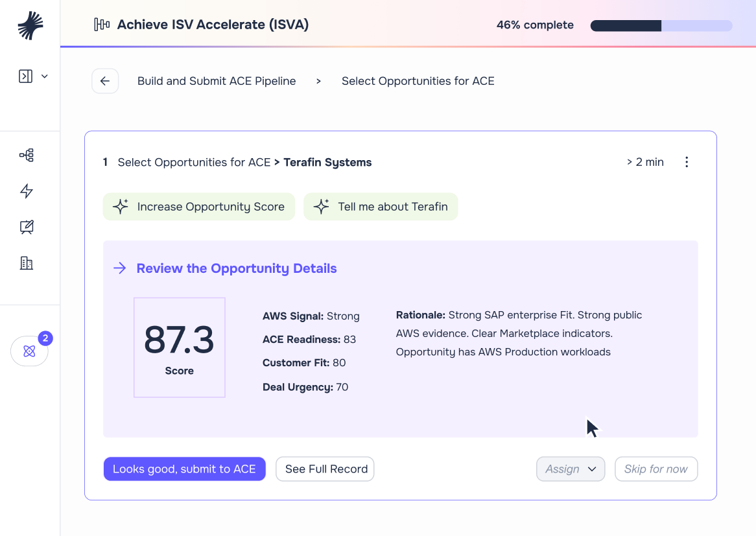Open the buildings sidebar icon
This screenshot has height=536, width=756.
point(27,263)
